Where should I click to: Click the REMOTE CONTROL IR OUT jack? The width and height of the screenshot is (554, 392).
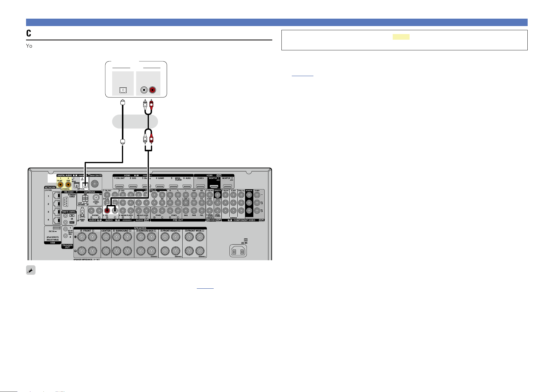[x=65, y=222]
